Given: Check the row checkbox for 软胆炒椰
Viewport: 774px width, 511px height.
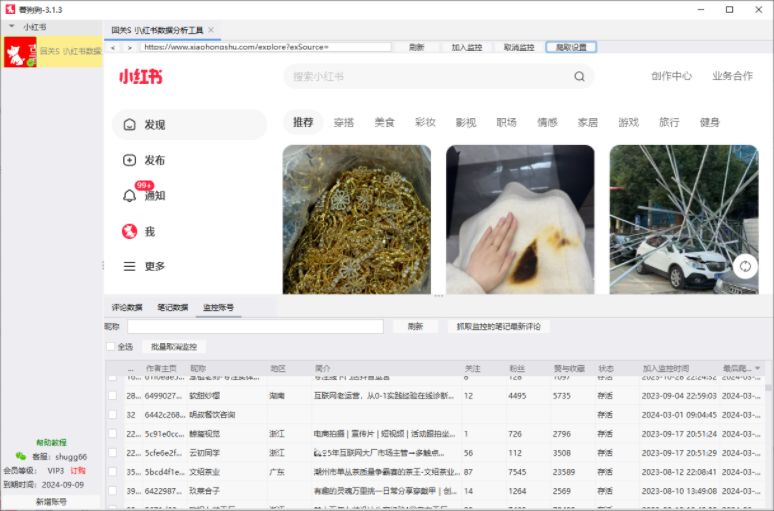Looking at the screenshot, I should click(112, 396).
